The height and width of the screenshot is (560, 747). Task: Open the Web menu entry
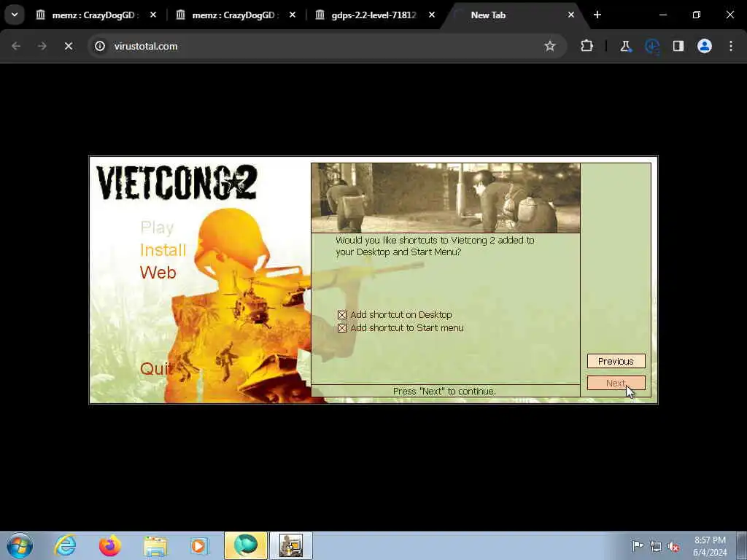158,273
